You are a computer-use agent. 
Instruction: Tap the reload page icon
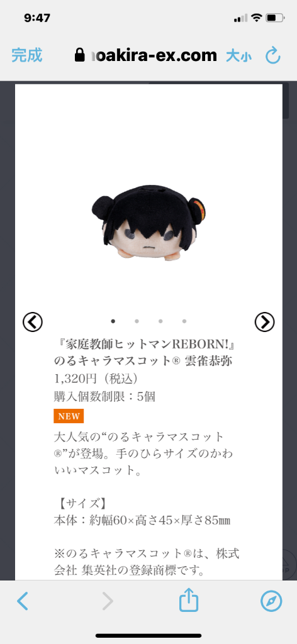click(272, 55)
